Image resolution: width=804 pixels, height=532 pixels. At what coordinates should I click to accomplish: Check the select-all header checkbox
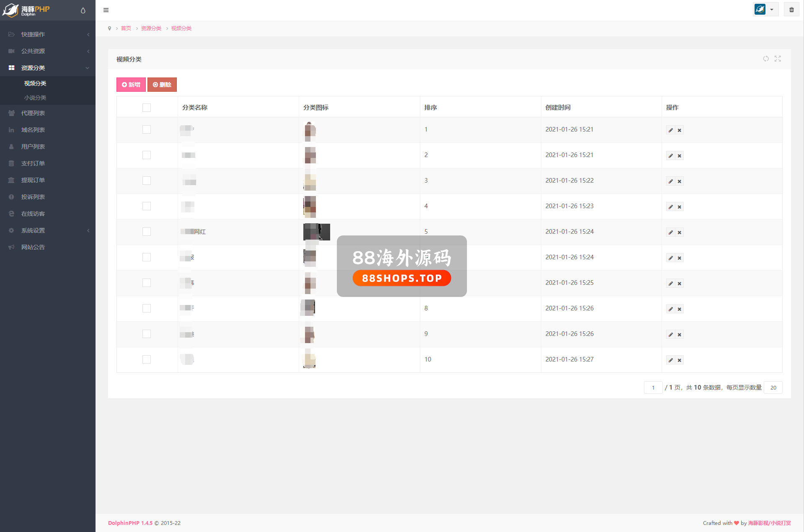147,108
